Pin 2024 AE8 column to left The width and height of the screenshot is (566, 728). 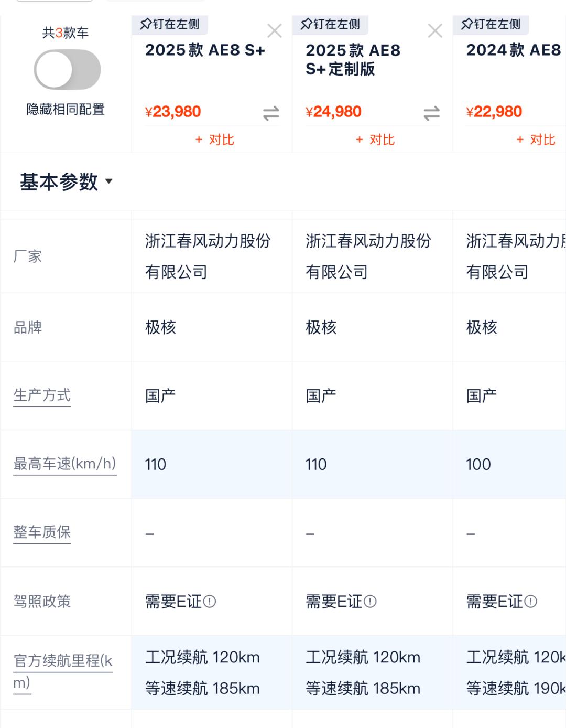coord(491,24)
